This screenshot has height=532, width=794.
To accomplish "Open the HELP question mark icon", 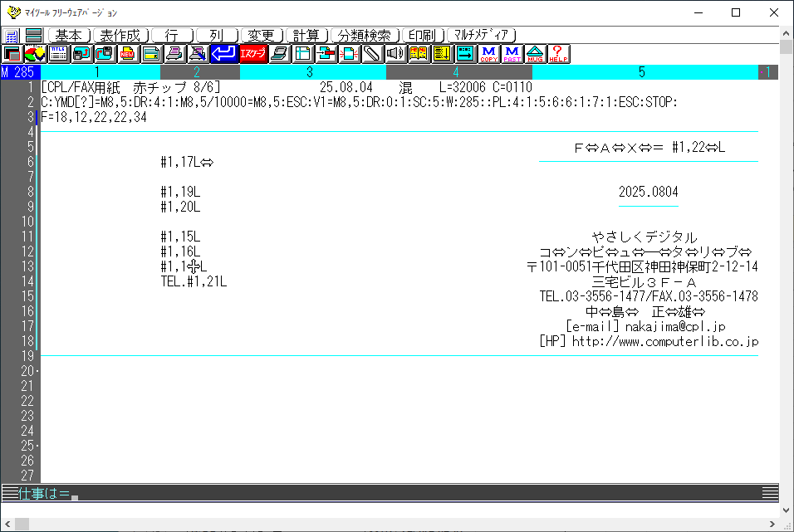I will (x=559, y=54).
